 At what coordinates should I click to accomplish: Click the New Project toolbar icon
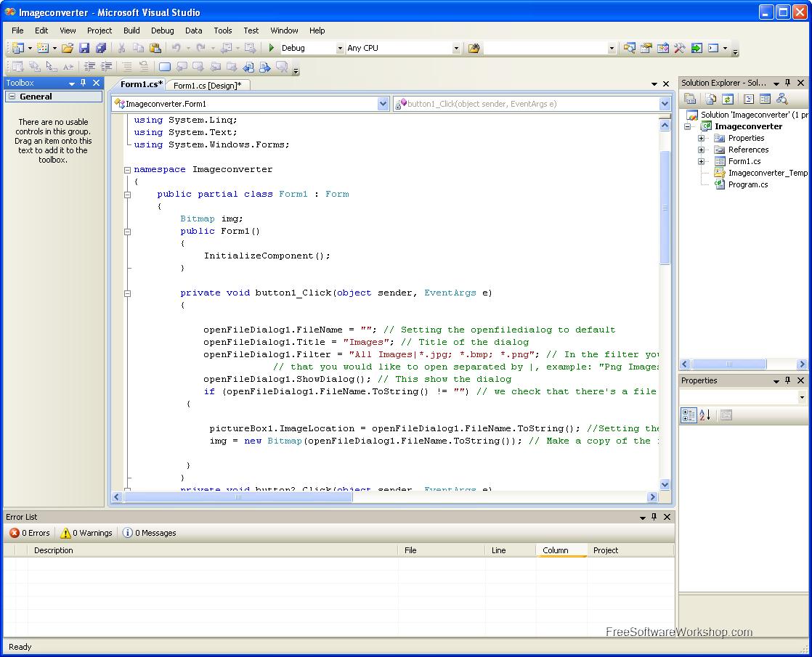[x=18, y=48]
